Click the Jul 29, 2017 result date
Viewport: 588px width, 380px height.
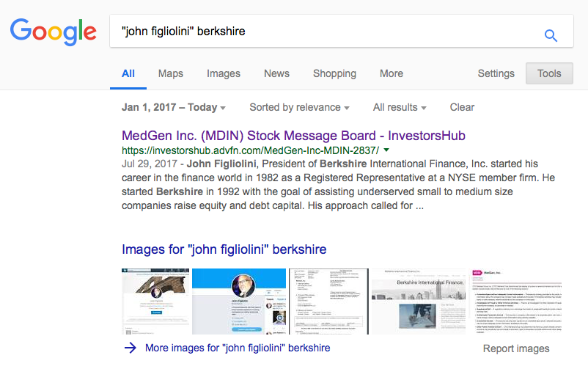click(x=150, y=164)
